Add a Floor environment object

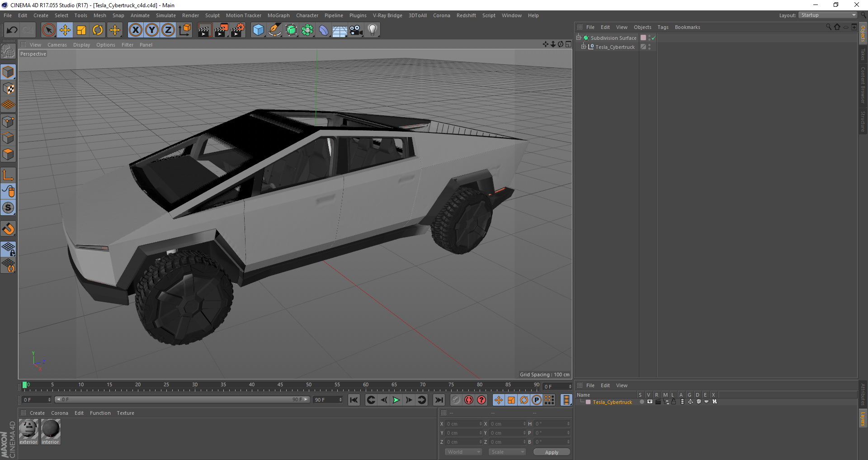point(340,30)
